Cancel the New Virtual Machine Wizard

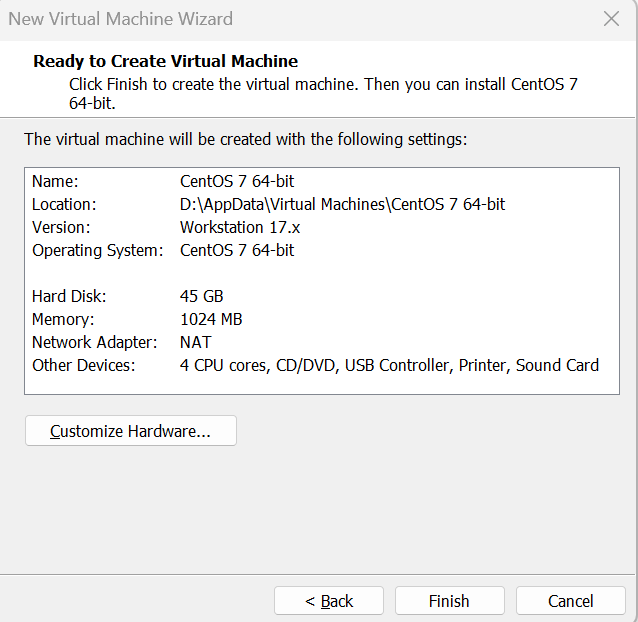click(x=570, y=601)
